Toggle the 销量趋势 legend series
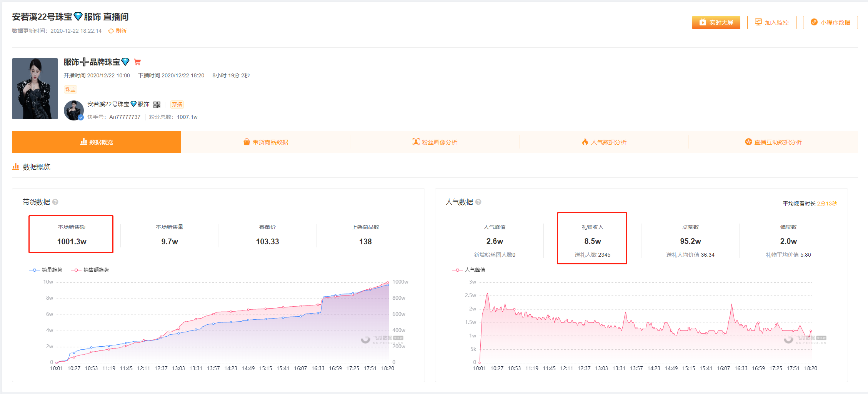 pos(46,270)
